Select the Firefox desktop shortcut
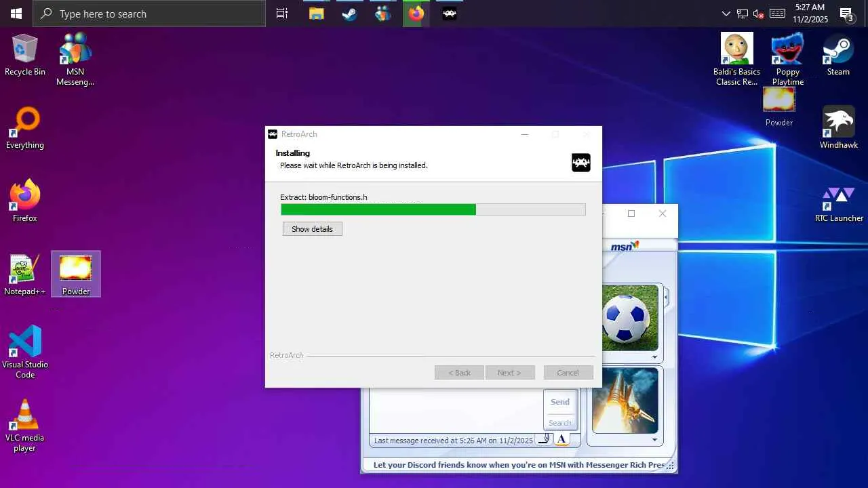The image size is (868, 488). 25,201
